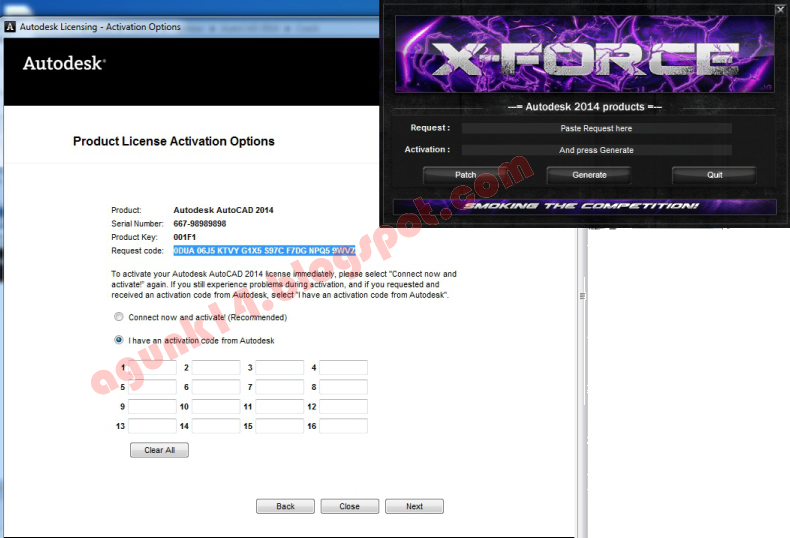Go Back in the licensing wizard
The image size is (790, 538).
coord(285,506)
